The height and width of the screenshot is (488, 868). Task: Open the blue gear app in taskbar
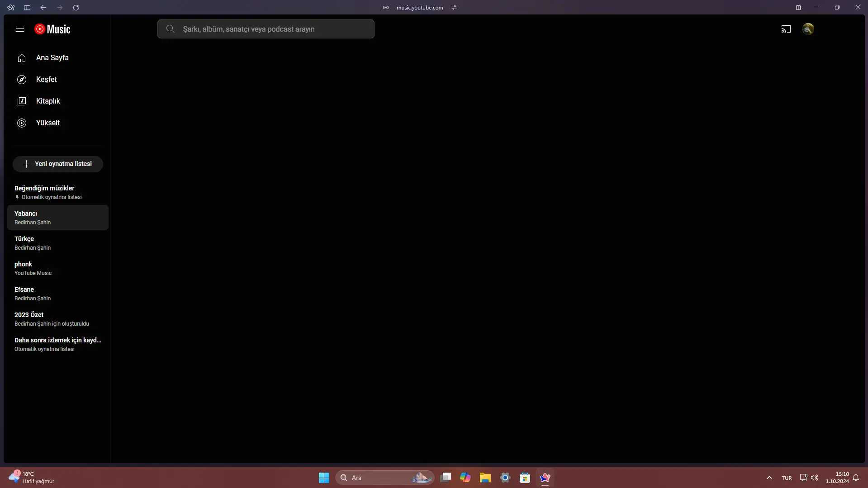pyautogui.click(x=505, y=478)
